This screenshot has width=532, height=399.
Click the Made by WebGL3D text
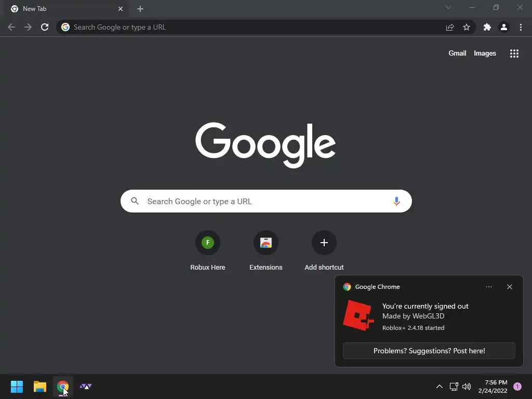pyautogui.click(x=413, y=316)
